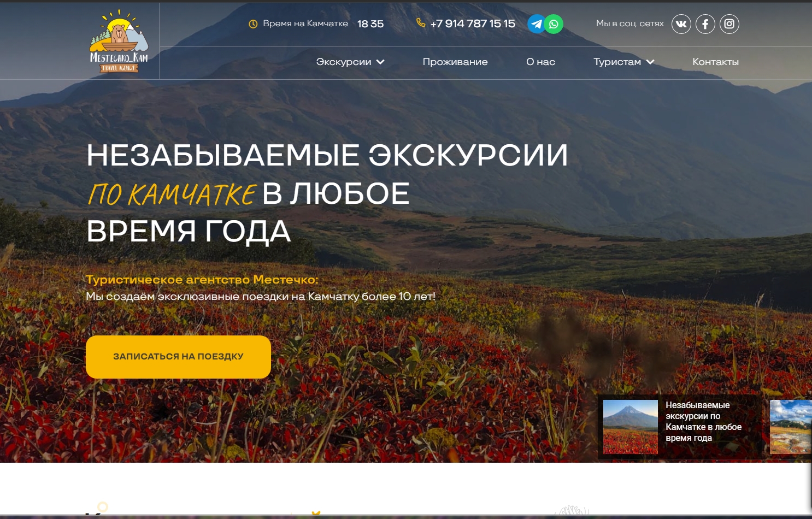Click the Время на Камчатке label
The width and height of the screenshot is (812, 519).
pyautogui.click(x=305, y=23)
